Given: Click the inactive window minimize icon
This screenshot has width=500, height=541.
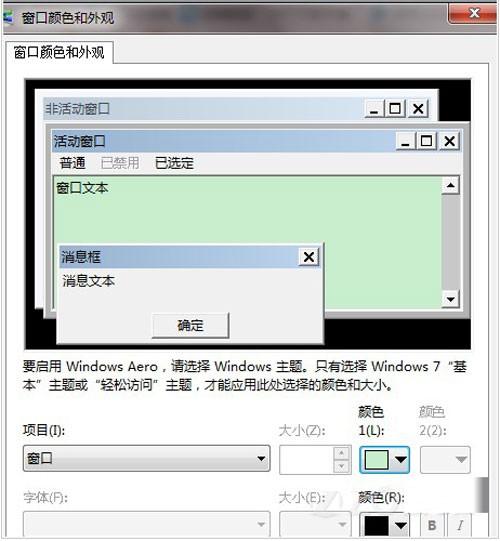Looking at the screenshot, I should click(x=374, y=109).
